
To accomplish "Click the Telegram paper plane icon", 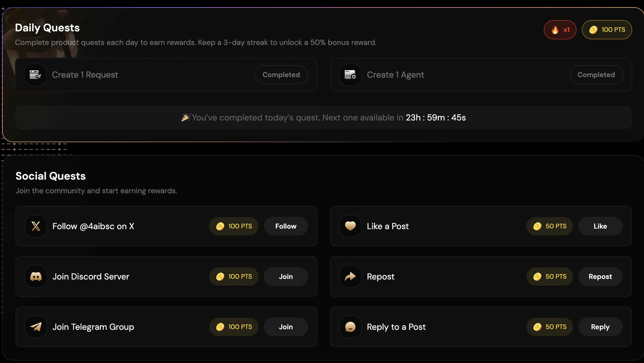I will (x=36, y=327).
